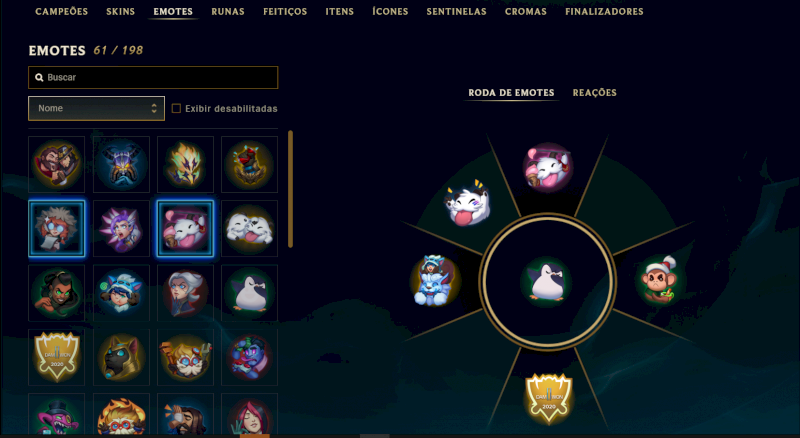This screenshot has height=438, width=800.
Task: Select the flaming golden mask emote
Action: 185,164
